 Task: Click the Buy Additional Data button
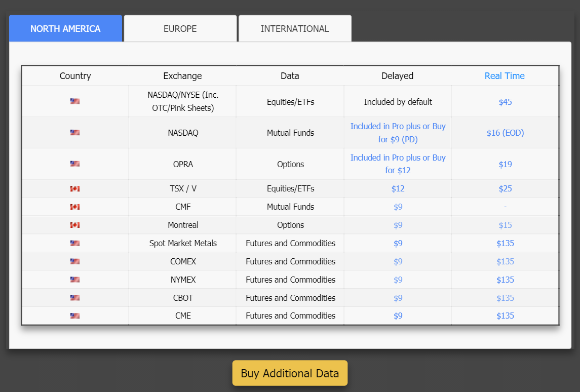tap(290, 373)
